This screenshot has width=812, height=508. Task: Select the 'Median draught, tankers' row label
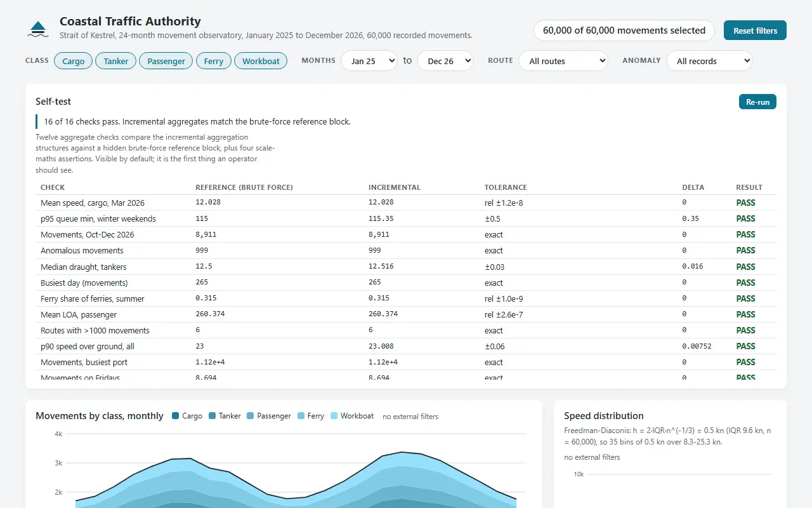pos(84,267)
